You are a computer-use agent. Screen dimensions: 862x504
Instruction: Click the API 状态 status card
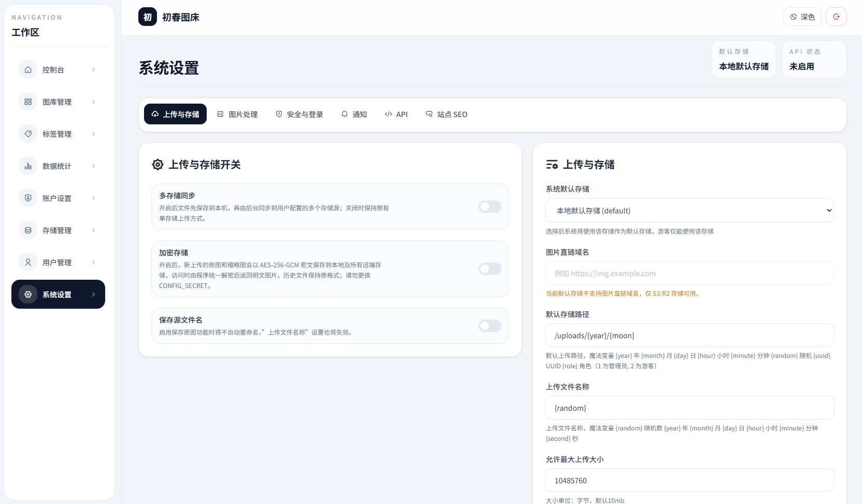click(814, 60)
